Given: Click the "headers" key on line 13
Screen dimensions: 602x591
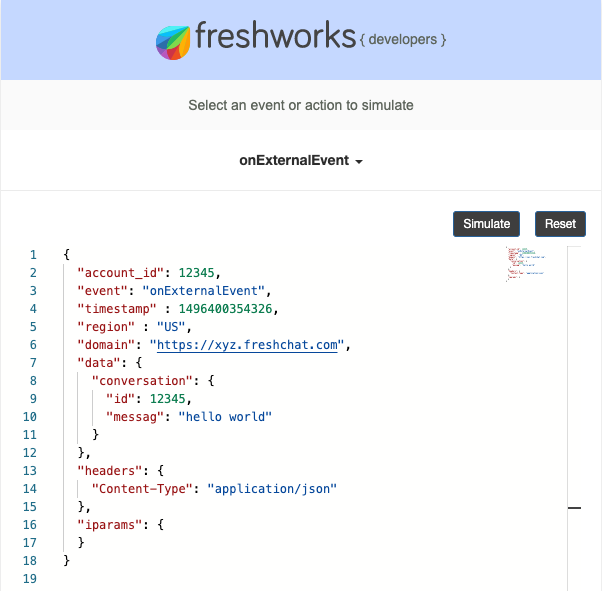Looking at the screenshot, I should point(110,471).
